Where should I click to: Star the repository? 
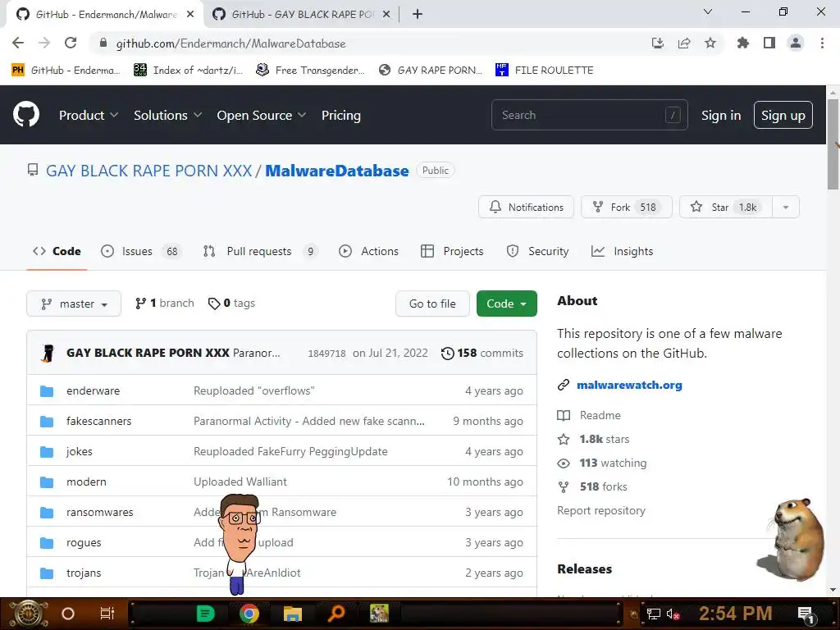[726, 208]
